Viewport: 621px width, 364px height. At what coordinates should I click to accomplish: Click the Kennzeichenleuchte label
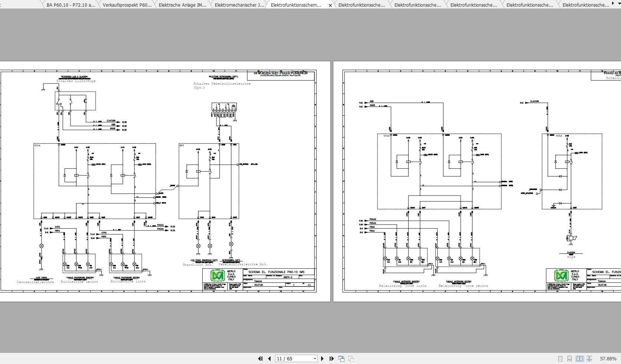point(35,282)
